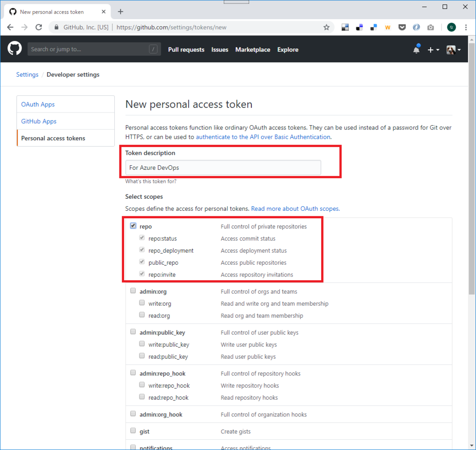
Task: Go to Explore
Action: click(288, 49)
